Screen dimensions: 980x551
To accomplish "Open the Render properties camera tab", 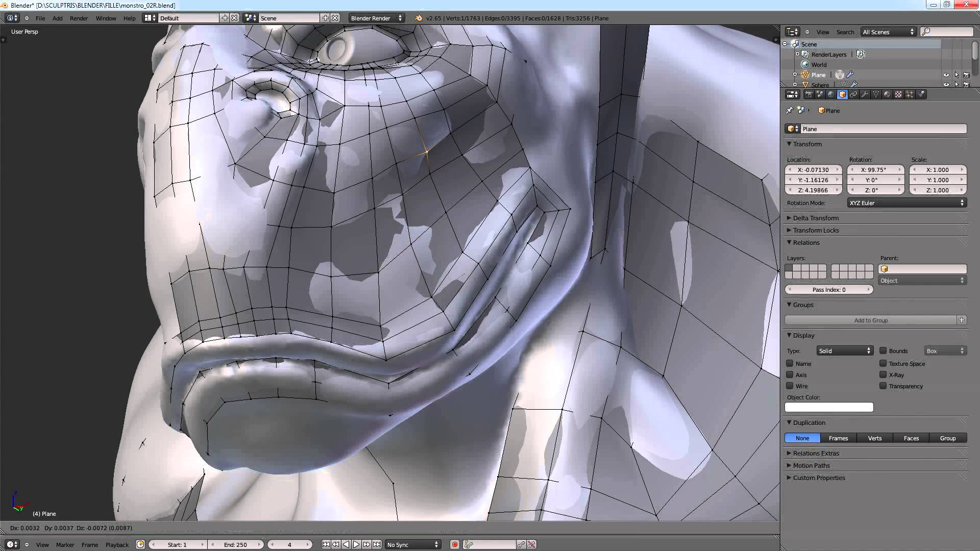I will (x=809, y=94).
